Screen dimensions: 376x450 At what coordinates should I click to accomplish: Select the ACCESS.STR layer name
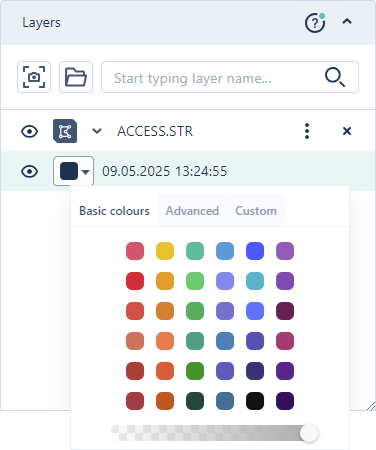tap(155, 131)
